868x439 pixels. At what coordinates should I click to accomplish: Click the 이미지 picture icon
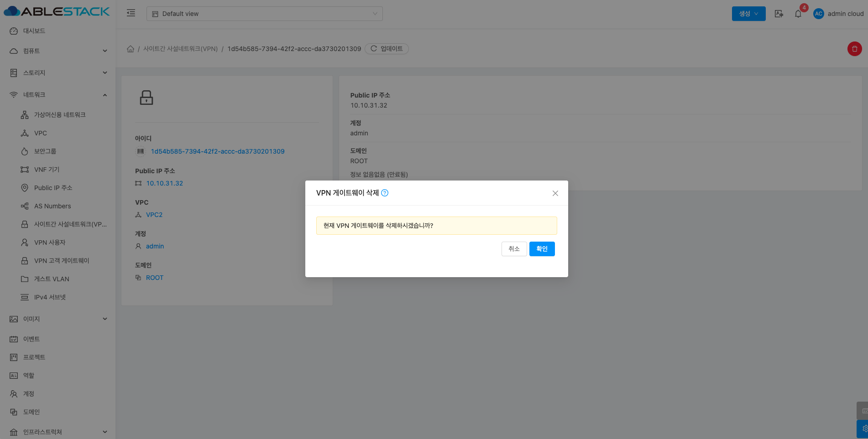tap(14, 319)
